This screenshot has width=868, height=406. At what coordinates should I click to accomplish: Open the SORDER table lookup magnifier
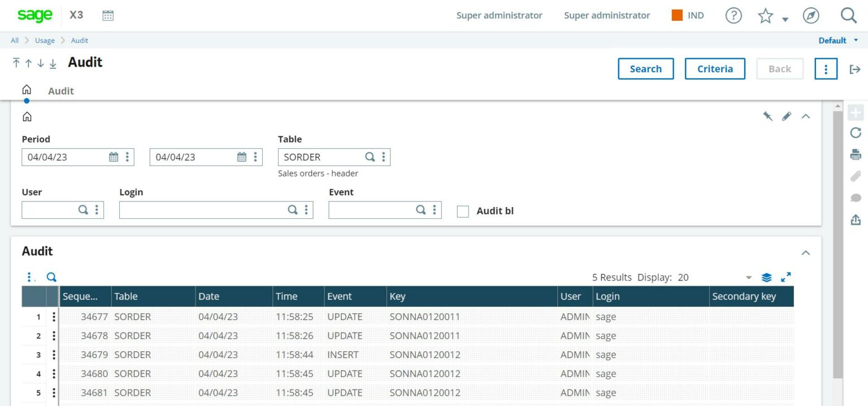[x=370, y=157]
